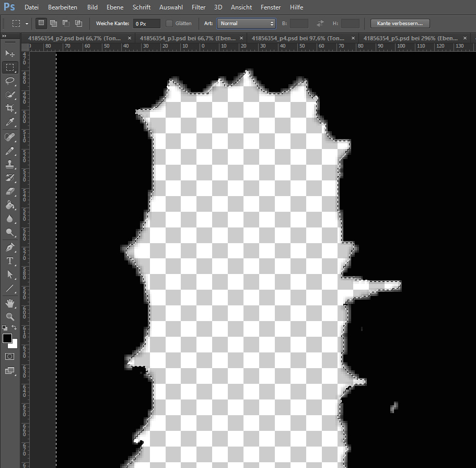476x468 pixels.
Task: Select the Pen tool
Action: (10, 247)
